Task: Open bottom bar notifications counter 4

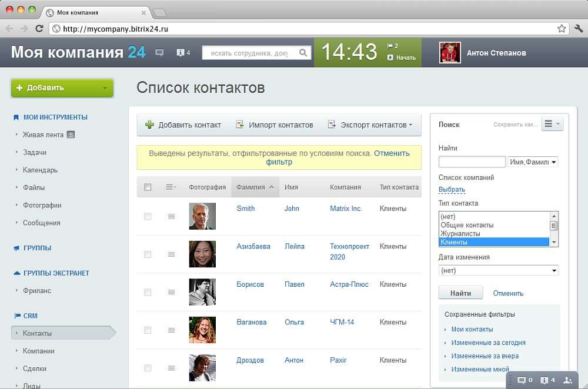Action: (x=547, y=380)
